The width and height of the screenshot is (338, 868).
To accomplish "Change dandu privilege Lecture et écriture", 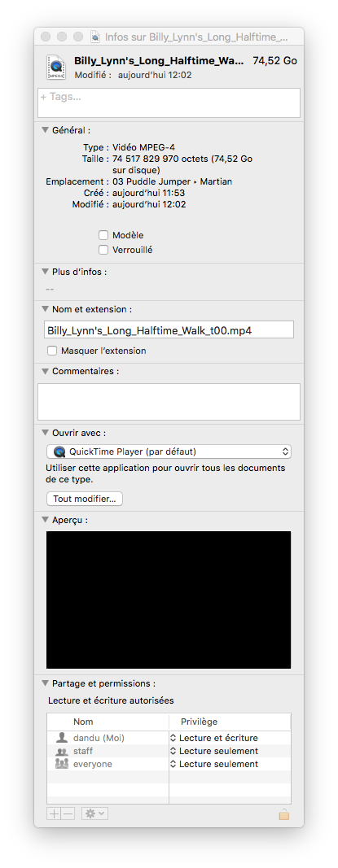I will coord(214,738).
